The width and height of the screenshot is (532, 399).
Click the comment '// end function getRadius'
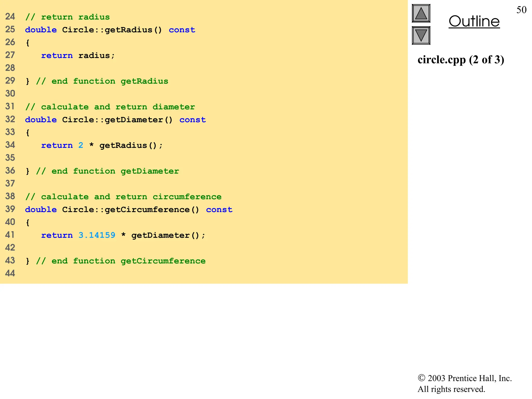(x=102, y=81)
